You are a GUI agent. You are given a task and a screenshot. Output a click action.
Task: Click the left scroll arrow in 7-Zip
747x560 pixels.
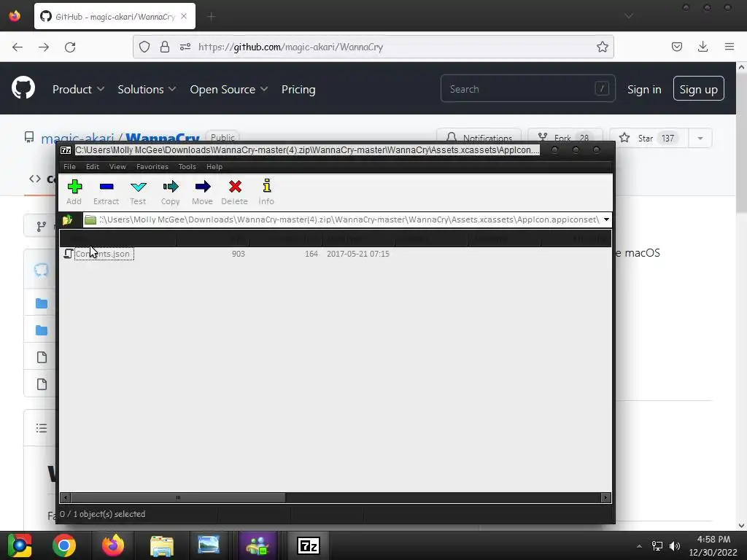pos(65,497)
